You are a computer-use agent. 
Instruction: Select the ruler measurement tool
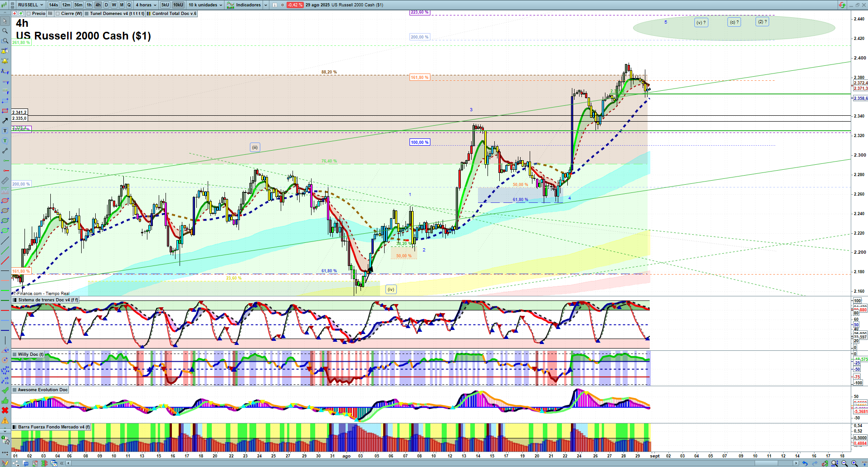5,181
